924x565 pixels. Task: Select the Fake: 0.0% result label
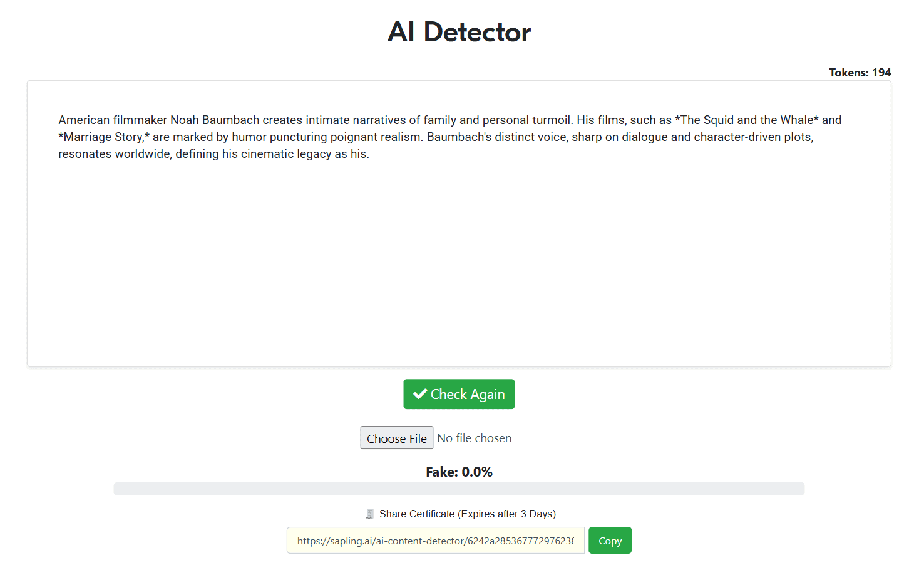[459, 472]
